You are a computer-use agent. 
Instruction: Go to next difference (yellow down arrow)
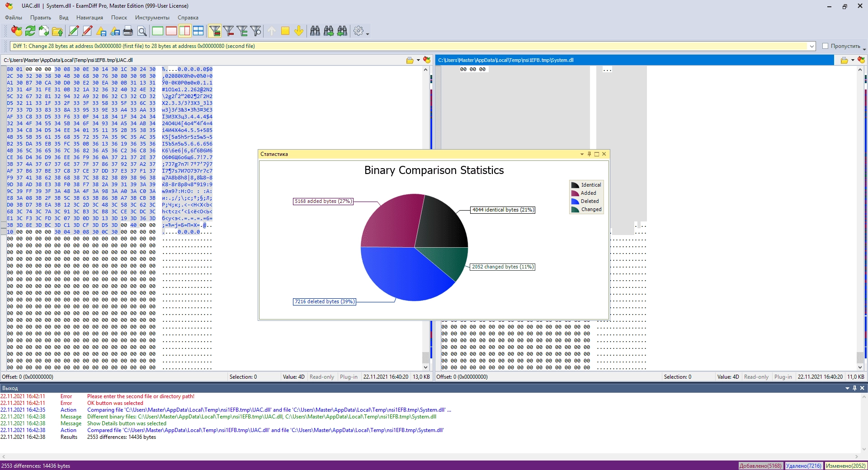(x=299, y=31)
